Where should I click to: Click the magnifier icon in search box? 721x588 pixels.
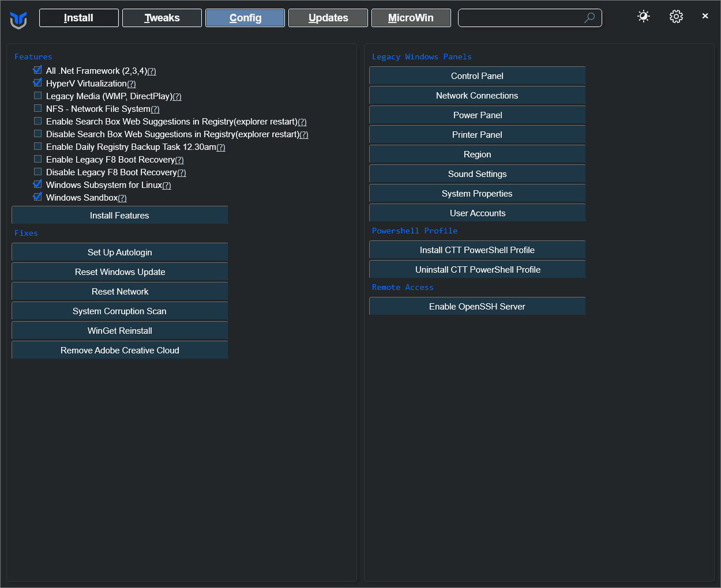[x=589, y=18]
